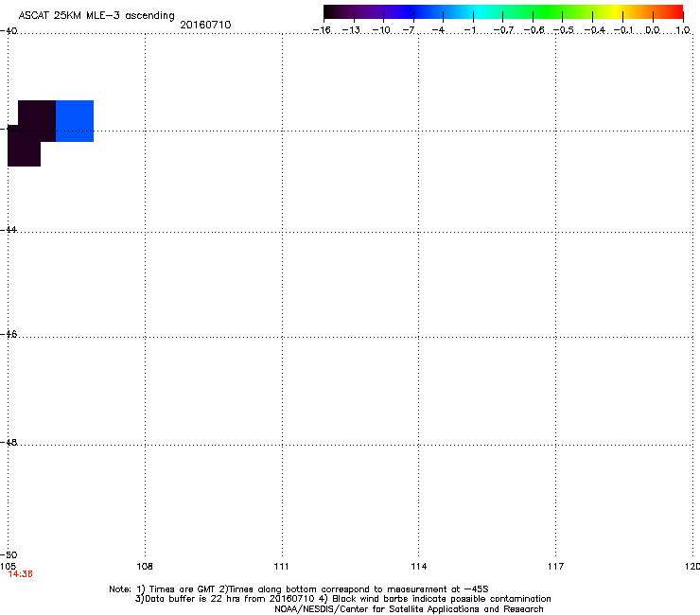Click the "-7" label on the color scale
This screenshot has height=615, width=700.
pos(409,30)
